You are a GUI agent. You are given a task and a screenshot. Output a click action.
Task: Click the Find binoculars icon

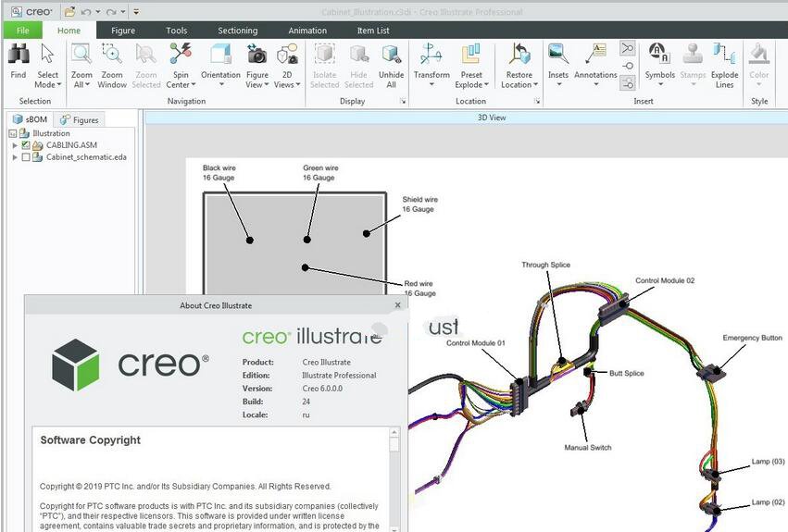[18, 56]
